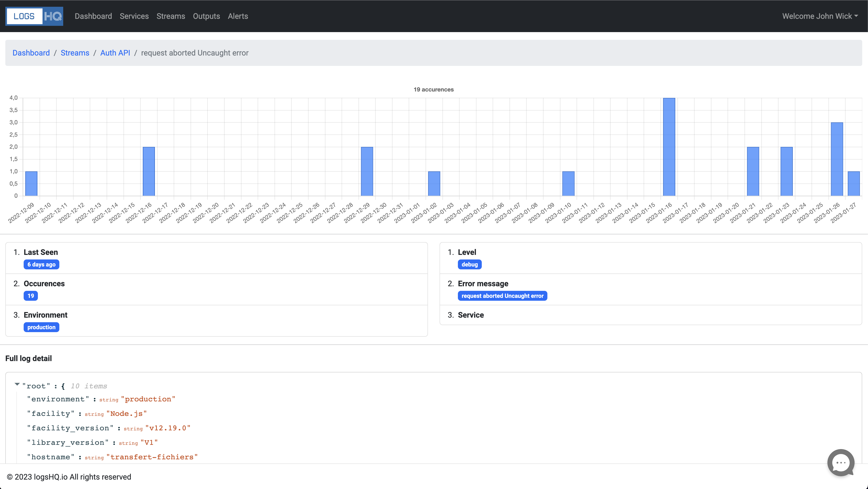Click the occurrences 19 badge
Screen dimensions: 868x489
coord(31,296)
